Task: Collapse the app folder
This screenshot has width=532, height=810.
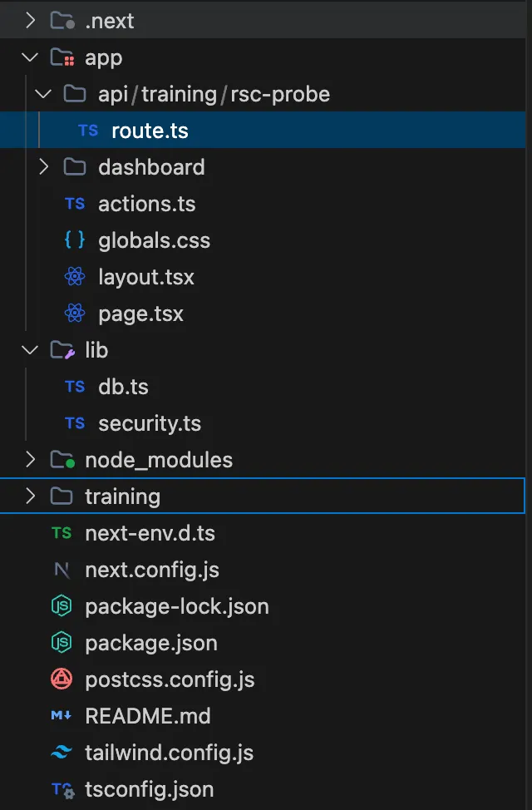Action: [30, 57]
